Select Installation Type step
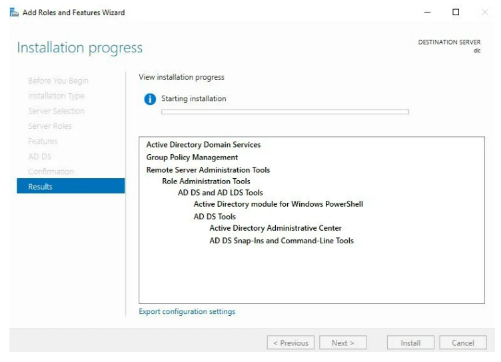The height and width of the screenshot is (362, 501). 56,96
